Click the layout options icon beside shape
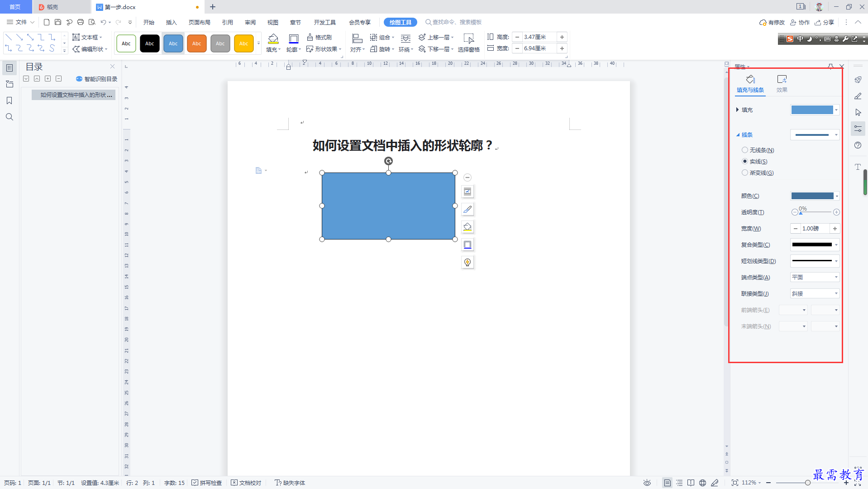This screenshot has width=868, height=489. pyautogui.click(x=467, y=192)
